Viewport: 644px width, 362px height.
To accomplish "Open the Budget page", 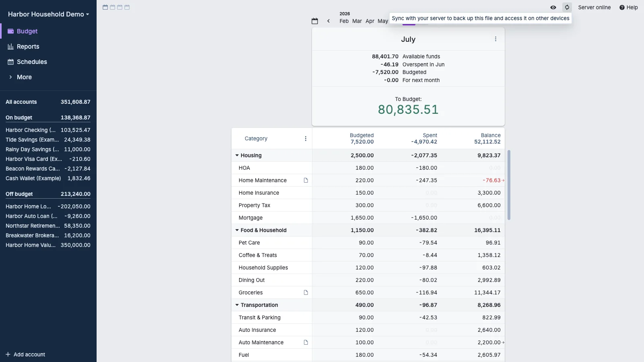I will (48, 31).
